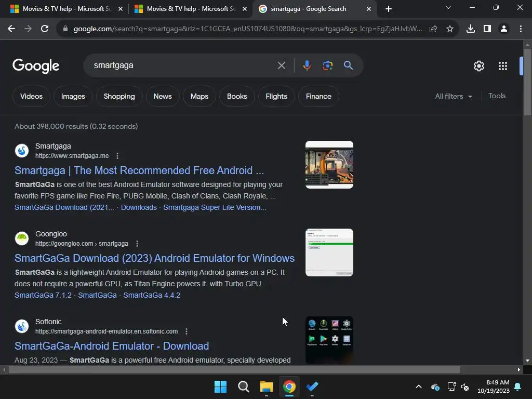Open Smartgaga Super Lite Version sitelink

coord(215,207)
